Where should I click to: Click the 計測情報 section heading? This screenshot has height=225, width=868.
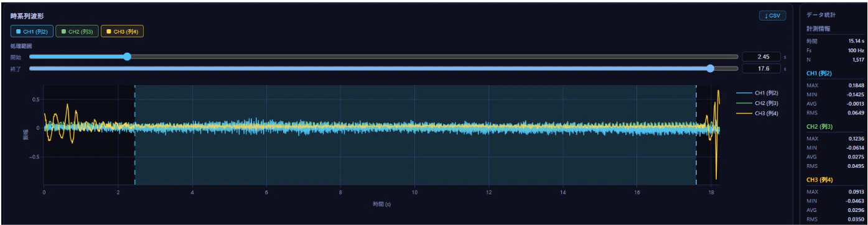tap(818, 29)
